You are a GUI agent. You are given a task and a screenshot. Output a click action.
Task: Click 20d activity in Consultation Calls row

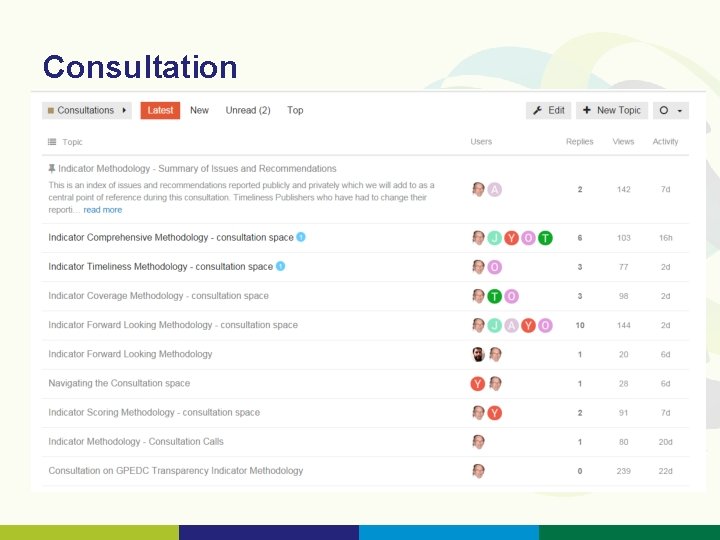coord(665,442)
